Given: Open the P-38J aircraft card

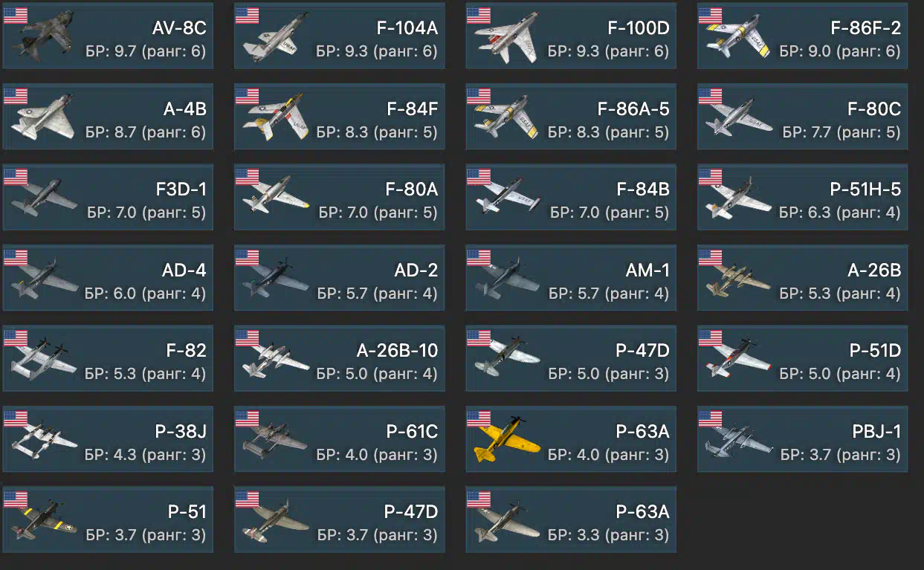Looking at the screenshot, I should pos(108,439).
